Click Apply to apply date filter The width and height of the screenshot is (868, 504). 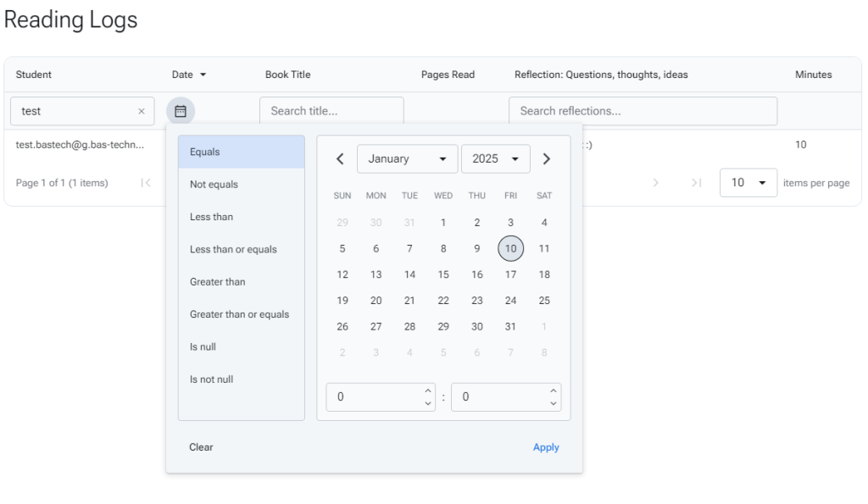coord(546,447)
